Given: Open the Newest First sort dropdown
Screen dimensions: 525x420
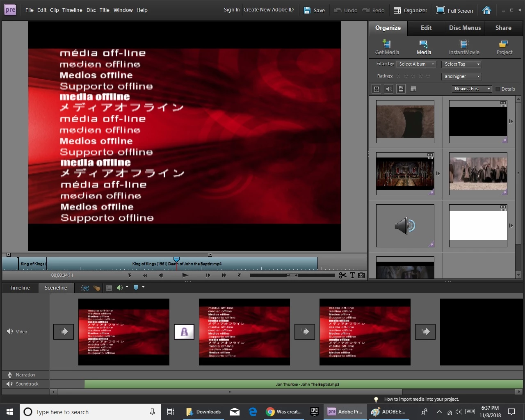Looking at the screenshot, I should [472, 89].
